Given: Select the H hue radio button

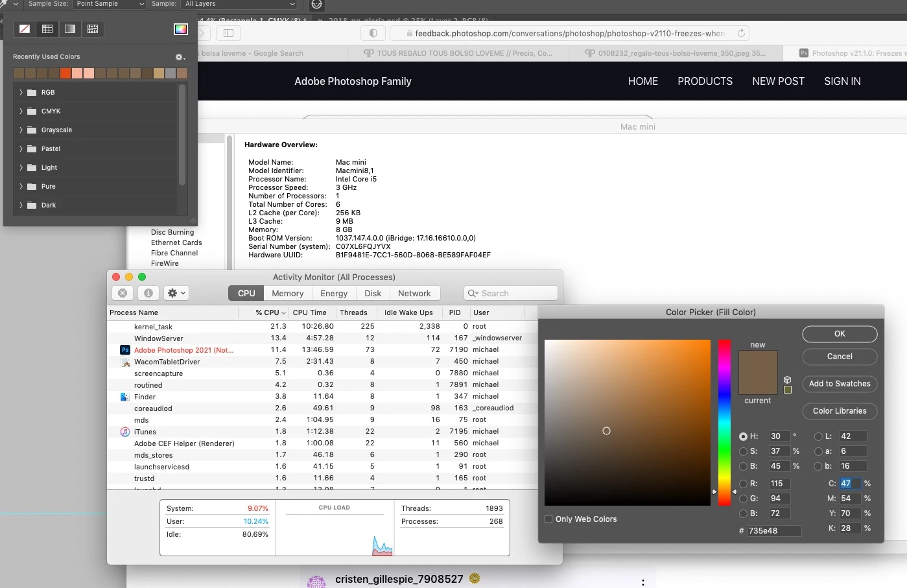Looking at the screenshot, I should coord(743,436).
